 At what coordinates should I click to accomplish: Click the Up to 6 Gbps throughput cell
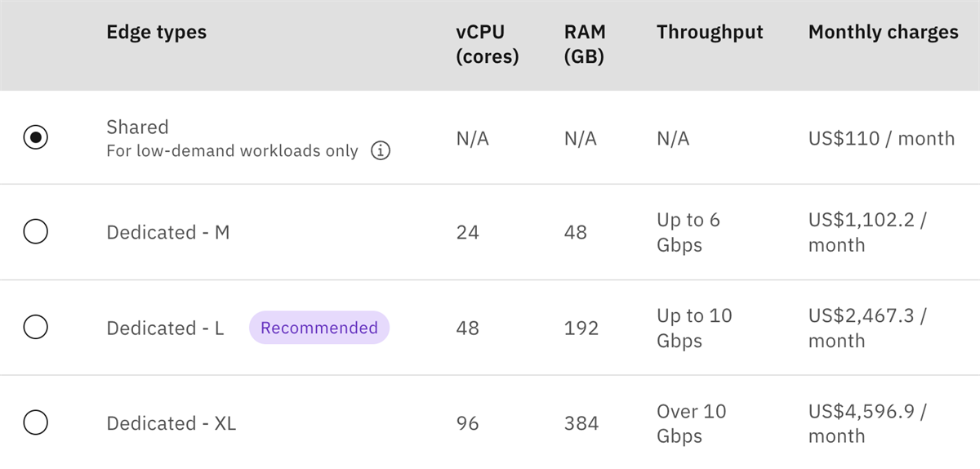(x=688, y=233)
